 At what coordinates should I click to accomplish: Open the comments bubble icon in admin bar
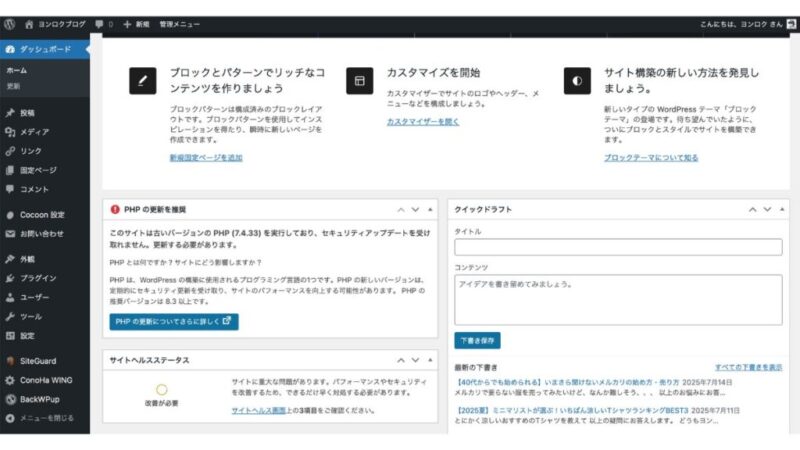[100, 22]
